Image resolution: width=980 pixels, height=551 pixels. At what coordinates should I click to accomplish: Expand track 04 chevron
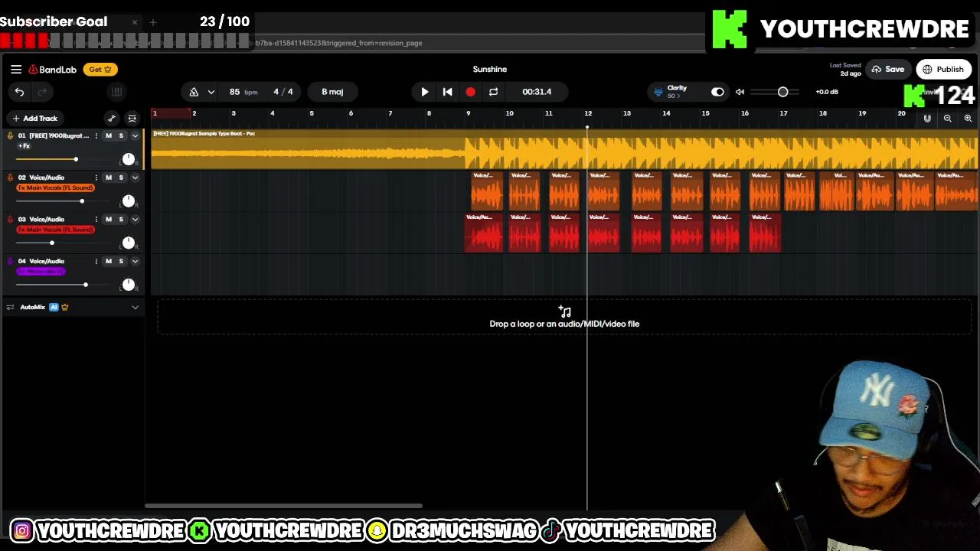point(135,262)
